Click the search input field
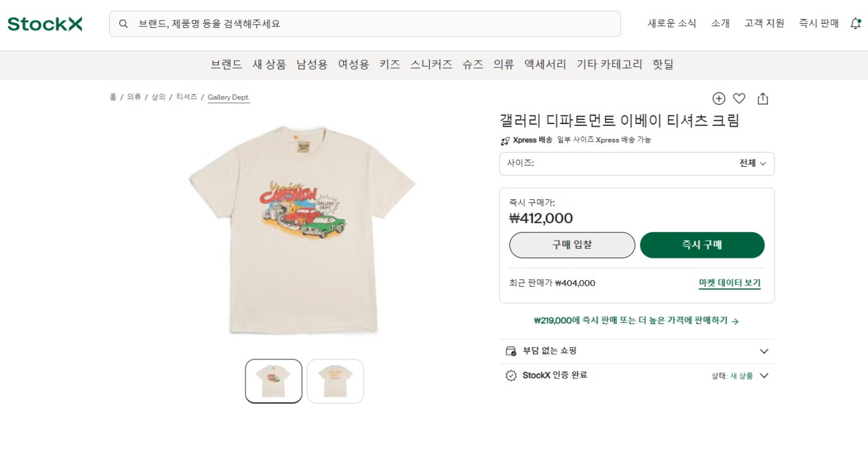This screenshot has width=868, height=457. pyautogui.click(x=366, y=23)
